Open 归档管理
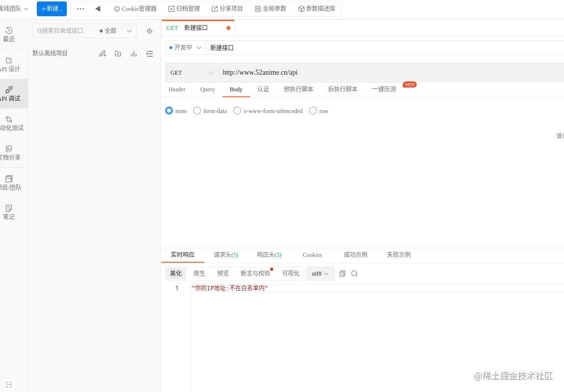564x392 pixels. click(x=184, y=9)
